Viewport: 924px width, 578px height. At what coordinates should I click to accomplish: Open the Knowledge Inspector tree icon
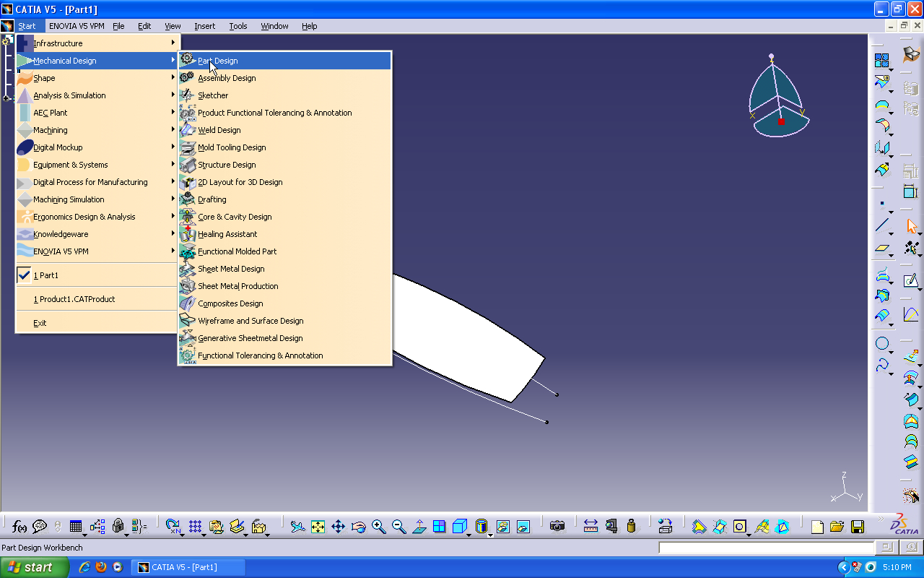coord(97,527)
